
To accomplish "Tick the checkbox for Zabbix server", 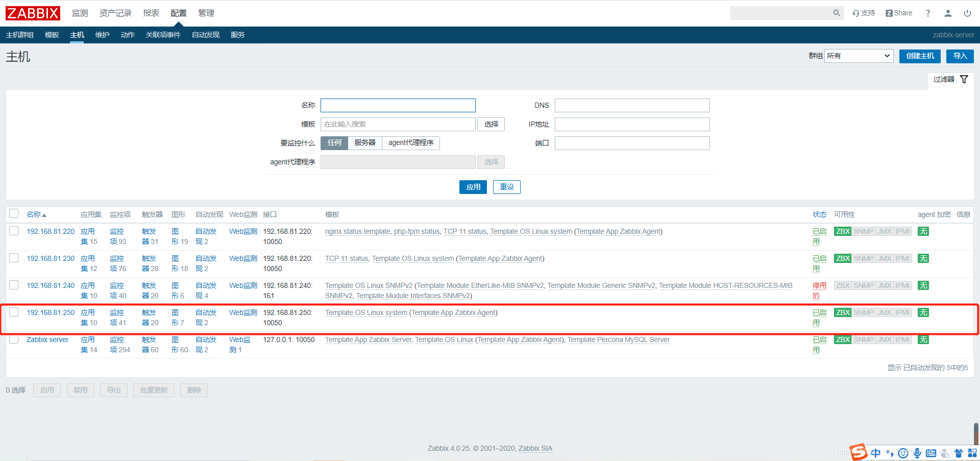I will coord(14,339).
